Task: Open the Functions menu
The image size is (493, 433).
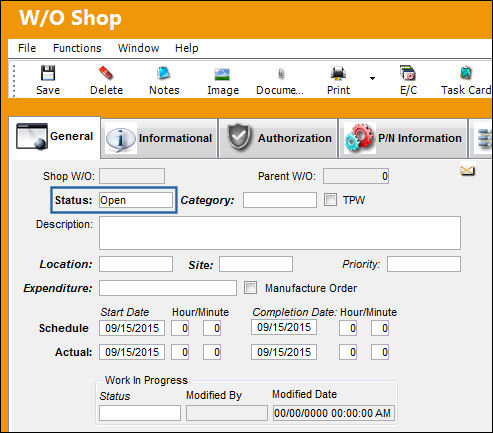Action: 77,48
